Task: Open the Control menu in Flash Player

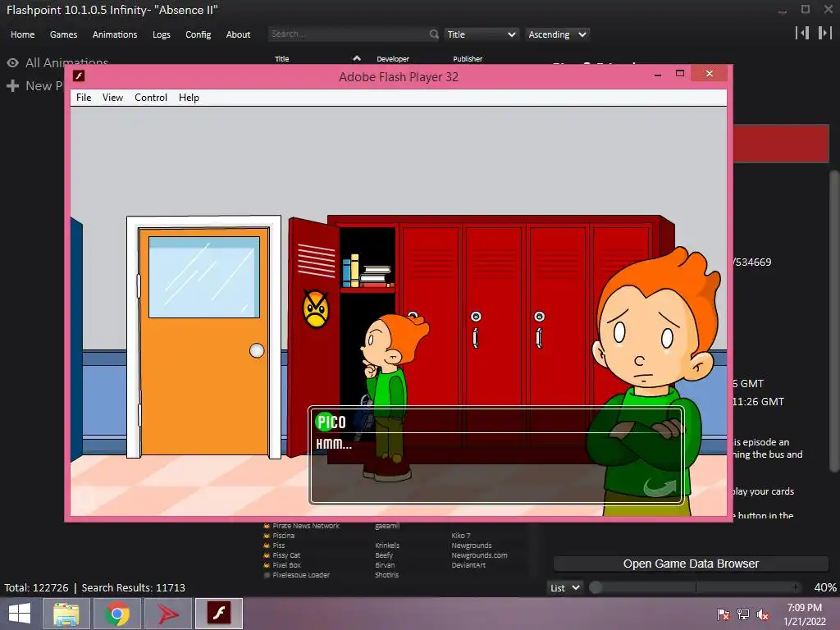Action: pos(151,98)
